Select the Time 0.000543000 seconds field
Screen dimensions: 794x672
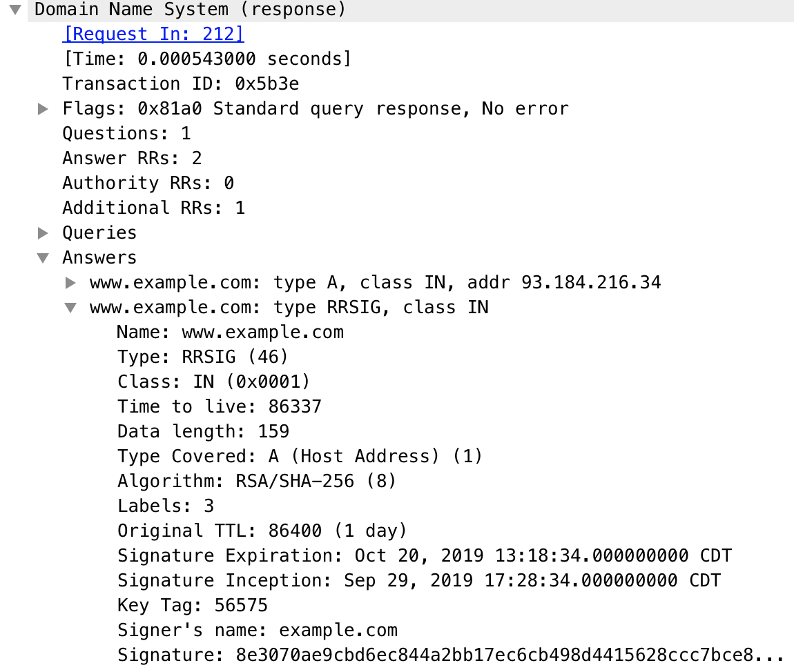pos(206,59)
